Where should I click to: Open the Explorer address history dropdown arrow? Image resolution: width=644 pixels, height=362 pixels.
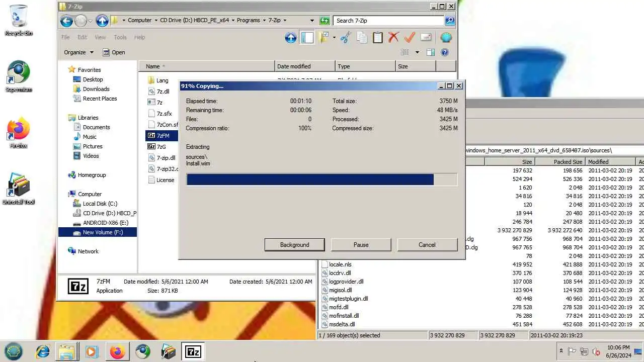[x=312, y=21]
